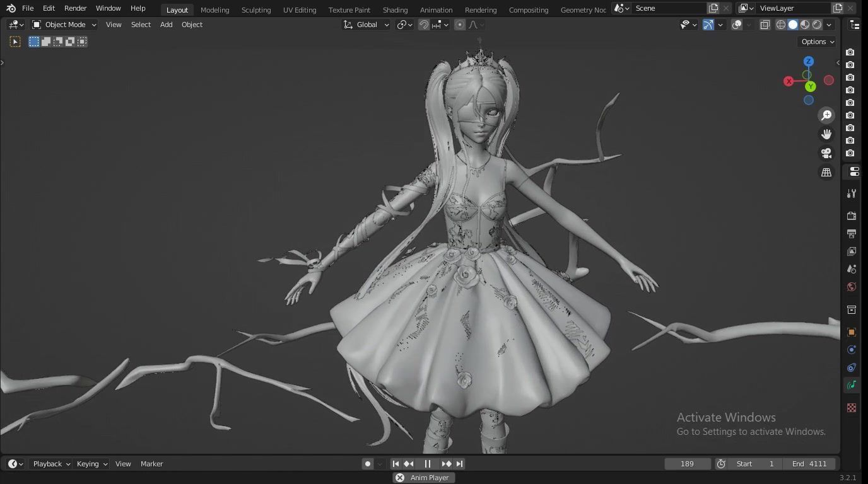Open the Add menu in viewport header
Viewport: 868px width, 484px height.
click(166, 25)
